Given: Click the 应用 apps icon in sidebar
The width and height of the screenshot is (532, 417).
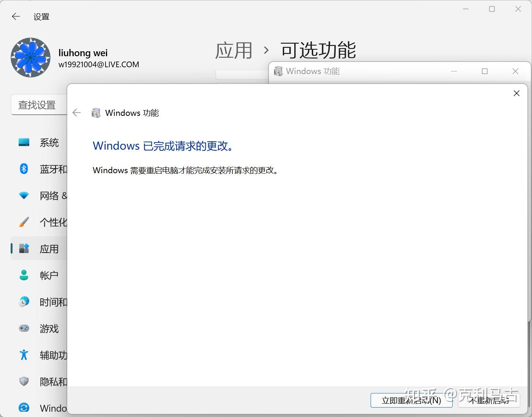Looking at the screenshot, I should 24,248.
